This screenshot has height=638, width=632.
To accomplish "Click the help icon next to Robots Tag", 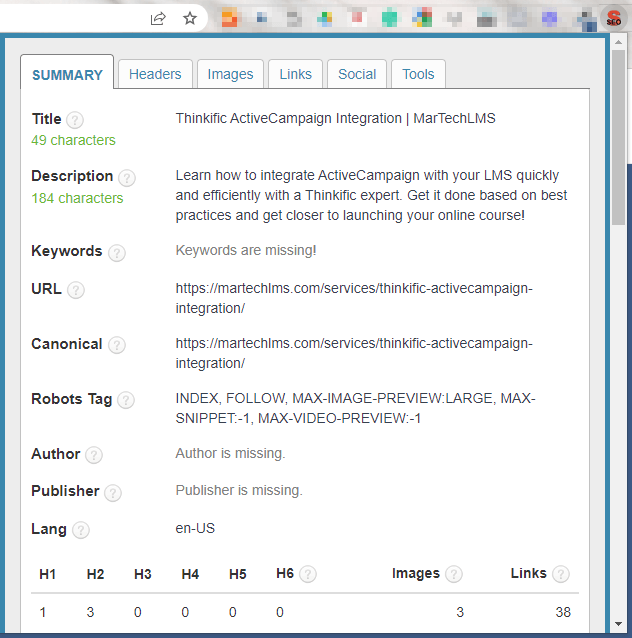I will coord(126,400).
